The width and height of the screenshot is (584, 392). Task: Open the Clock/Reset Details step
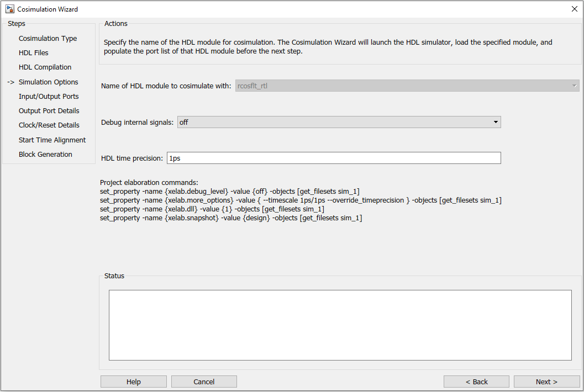[x=48, y=125]
